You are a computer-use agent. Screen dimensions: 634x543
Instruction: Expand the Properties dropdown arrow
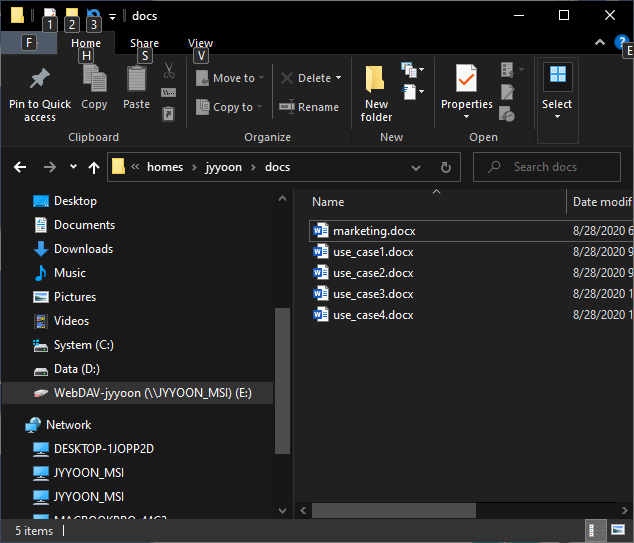tap(466, 117)
